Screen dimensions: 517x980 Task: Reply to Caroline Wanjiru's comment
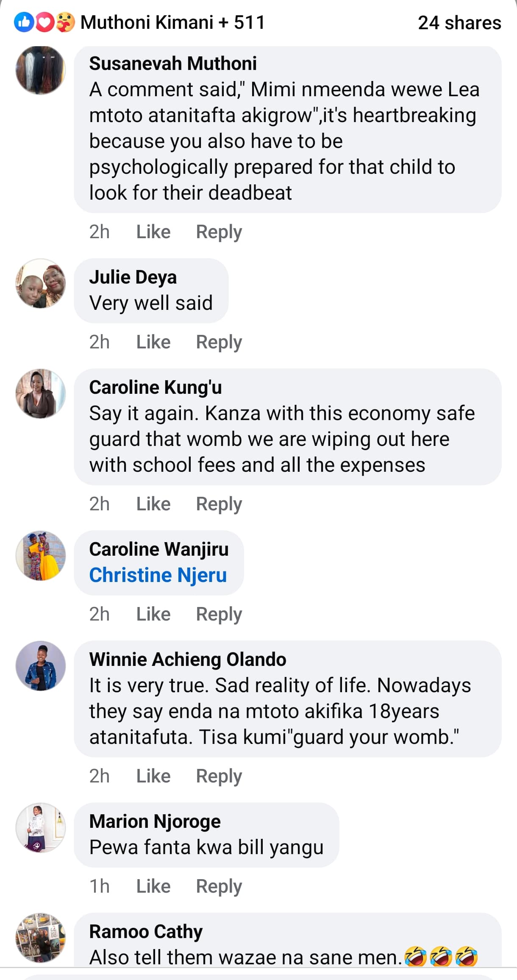click(219, 614)
